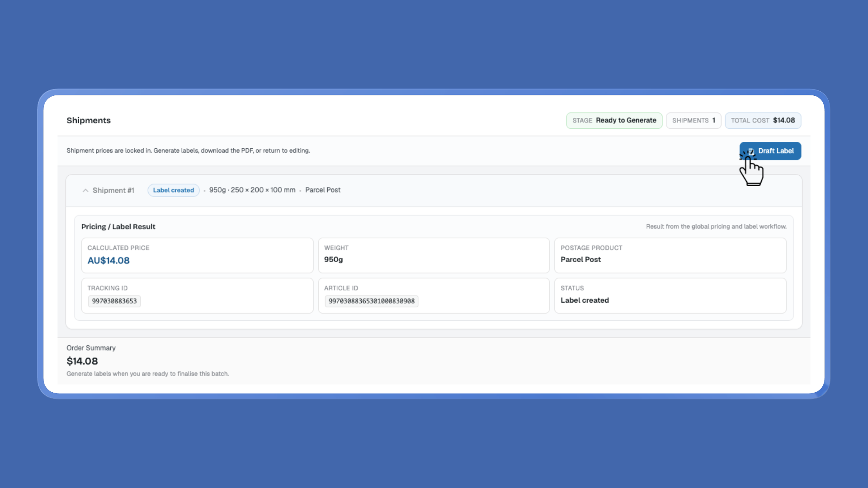Click the Draft Label document icon
The height and width of the screenshot is (488, 868).
tap(751, 151)
